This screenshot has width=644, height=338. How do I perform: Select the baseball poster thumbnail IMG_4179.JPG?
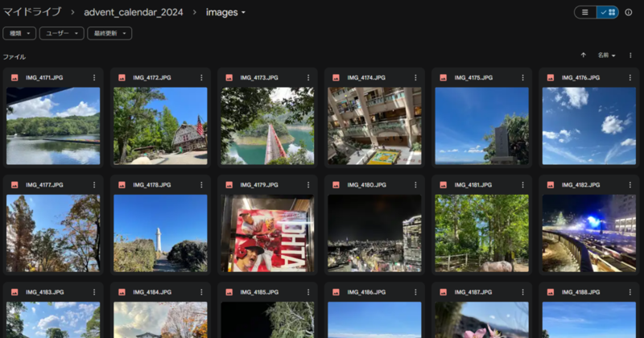click(x=267, y=233)
